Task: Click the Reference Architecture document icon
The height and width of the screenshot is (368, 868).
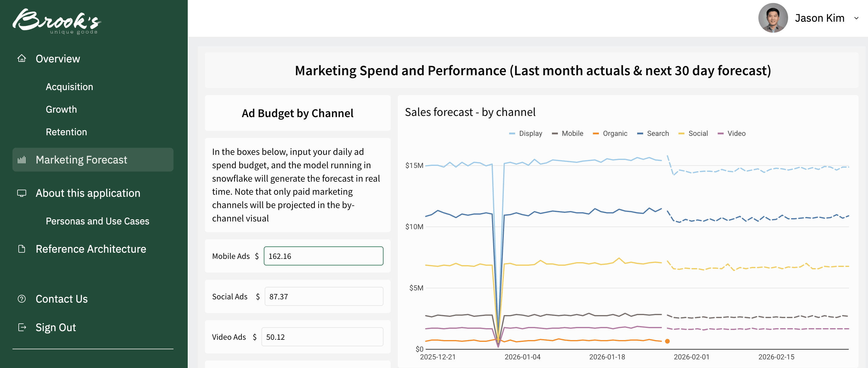Action: tap(22, 249)
